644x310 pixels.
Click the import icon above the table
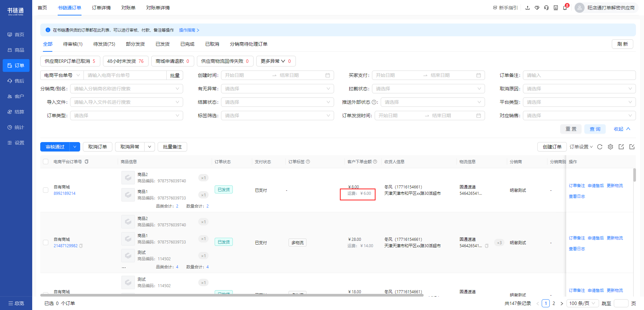632,147
